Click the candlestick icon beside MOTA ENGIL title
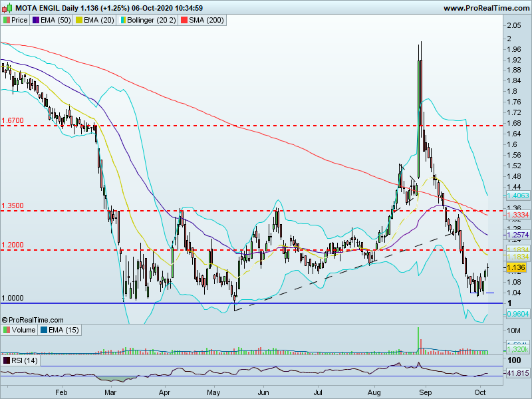The image size is (532, 399). tap(7, 7)
